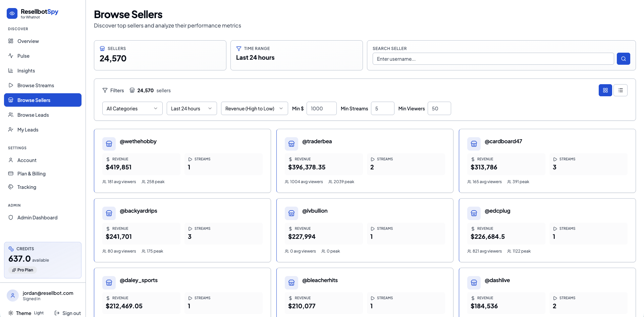Expand the Last 24 hours dropdown
The image size is (644, 317).
pyautogui.click(x=192, y=108)
